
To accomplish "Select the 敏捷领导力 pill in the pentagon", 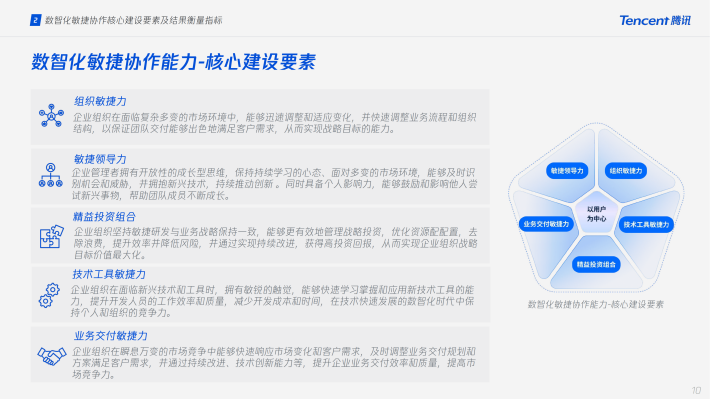I will pos(567,171).
